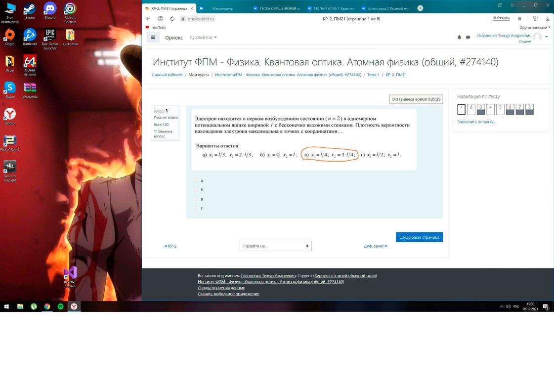
Task: Switch to the Мессенджер browser tab
Action: pyautogui.click(x=222, y=8)
